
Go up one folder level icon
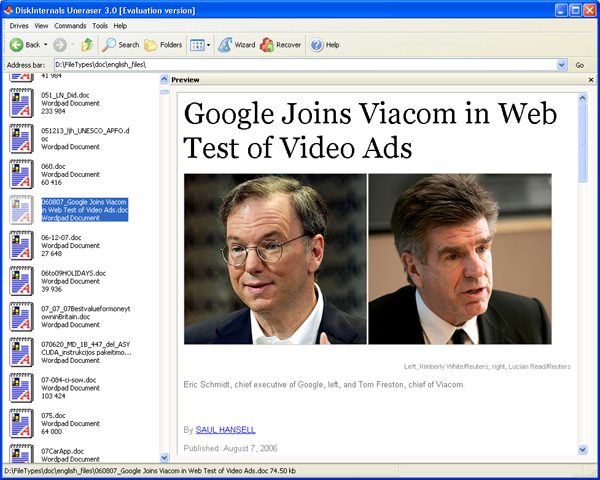pos(87,45)
